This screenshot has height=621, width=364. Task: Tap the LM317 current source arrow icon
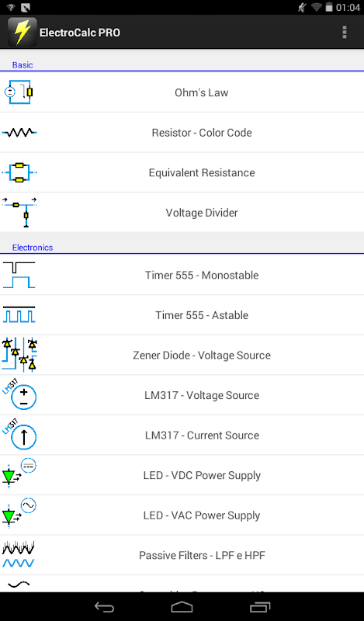pos(19,435)
